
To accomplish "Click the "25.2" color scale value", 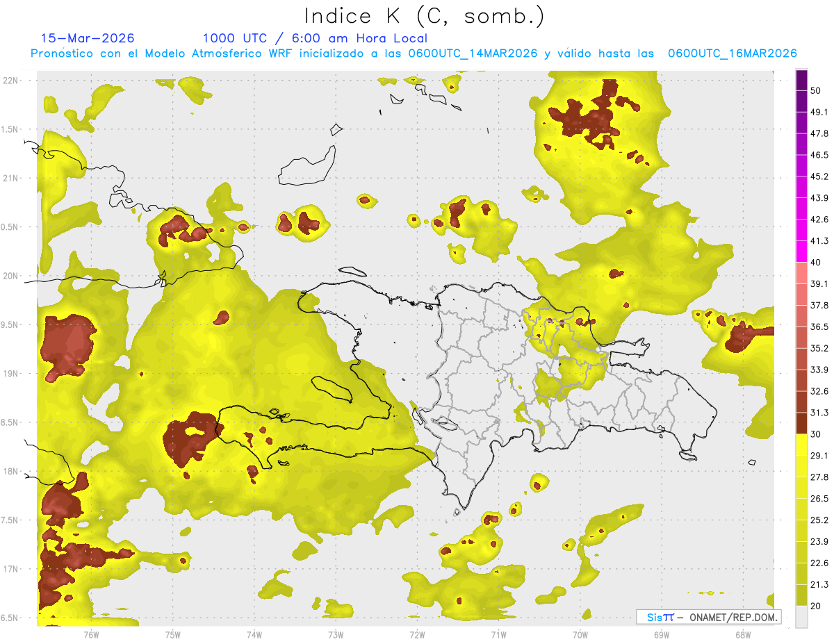I will 820,520.
